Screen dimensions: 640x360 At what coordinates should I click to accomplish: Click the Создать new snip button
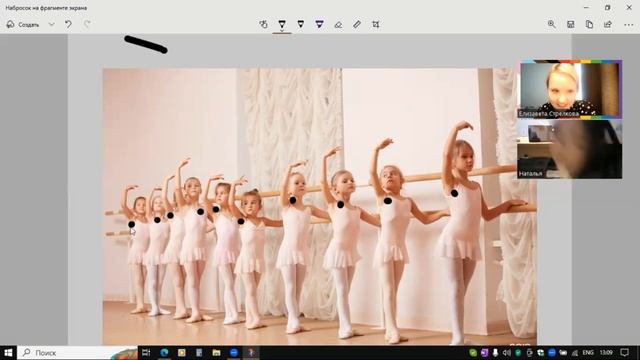coord(23,24)
